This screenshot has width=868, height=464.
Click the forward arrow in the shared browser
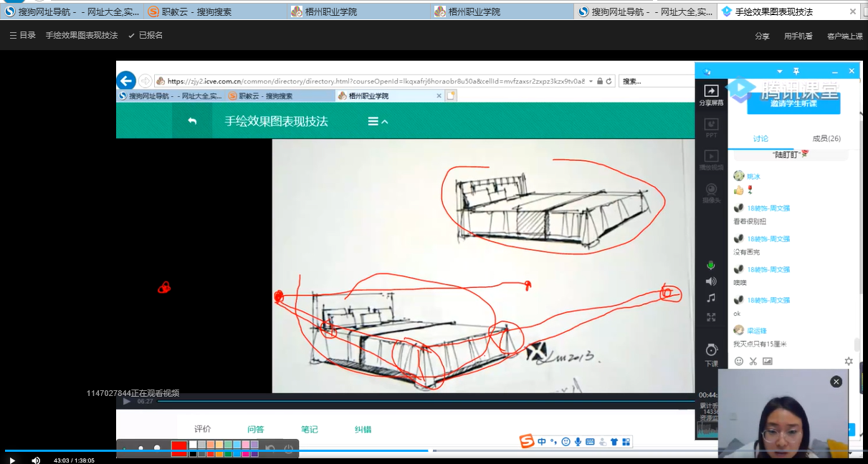[146, 81]
